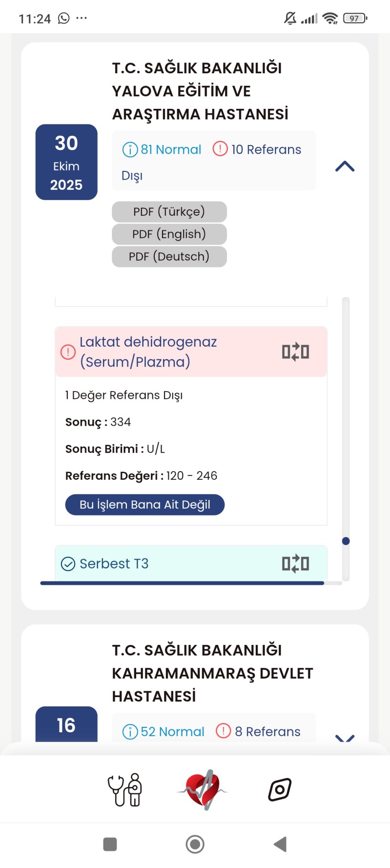Download PDF (Deutsch) report

click(169, 257)
